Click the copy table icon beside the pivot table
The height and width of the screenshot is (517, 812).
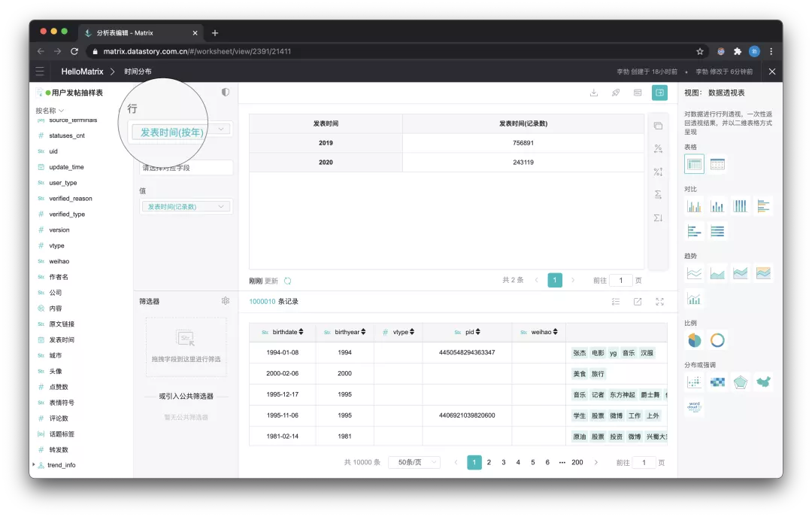(658, 126)
